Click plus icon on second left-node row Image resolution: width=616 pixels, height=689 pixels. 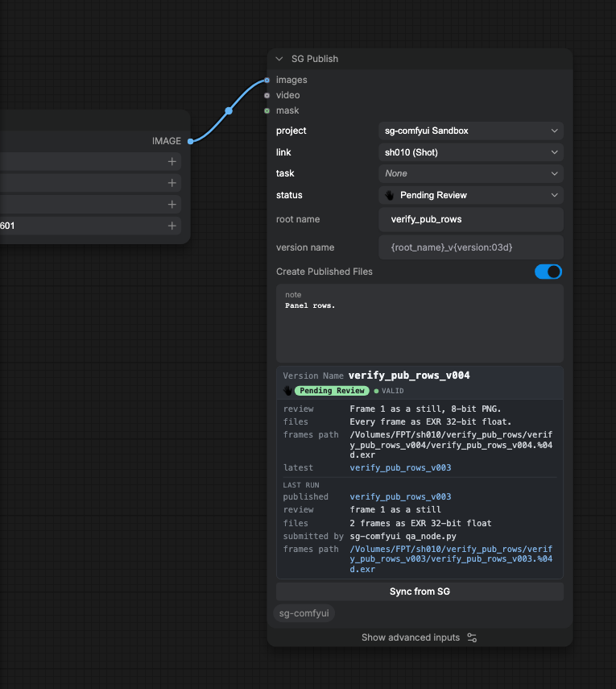coord(172,183)
